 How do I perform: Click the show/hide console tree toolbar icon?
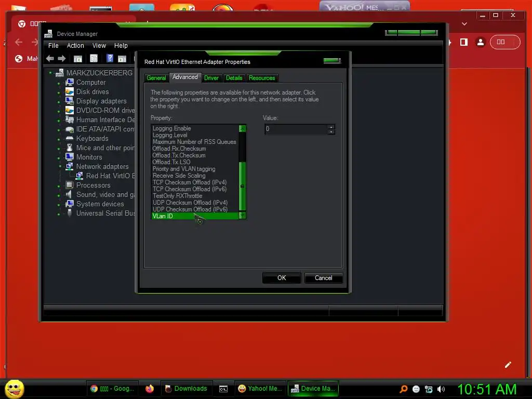pyautogui.click(x=78, y=59)
